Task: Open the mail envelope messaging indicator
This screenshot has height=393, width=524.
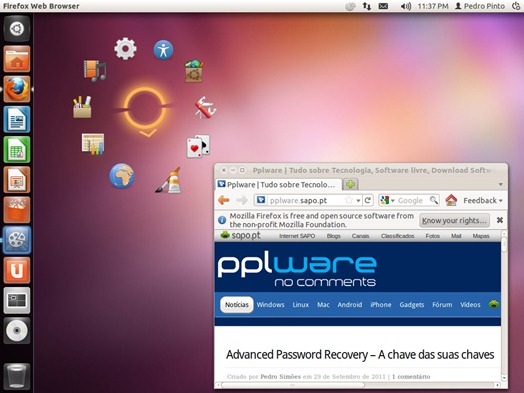Action: [383, 6]
